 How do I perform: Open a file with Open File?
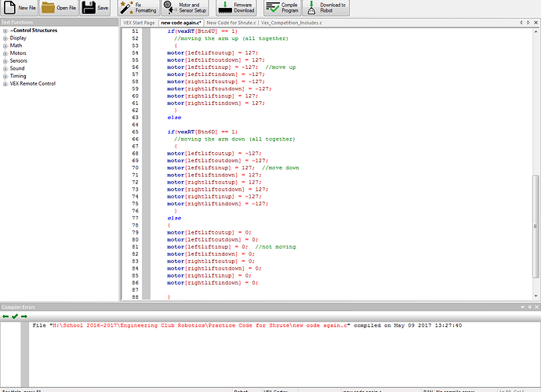(x=59, y=8)
